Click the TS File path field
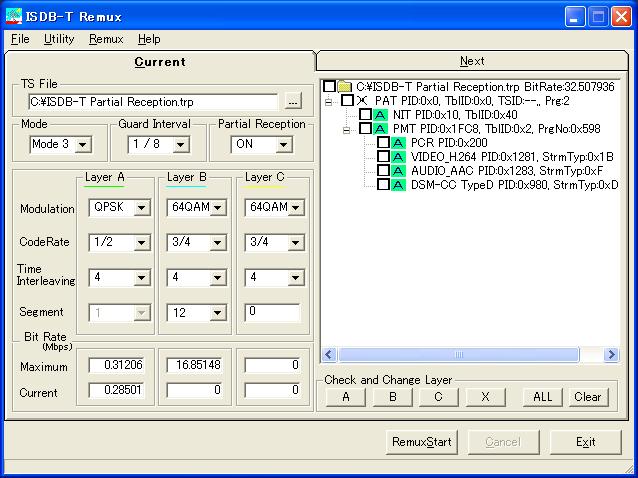Image resolution: width=638 pixels, height=478 pixels. point(153,102)
